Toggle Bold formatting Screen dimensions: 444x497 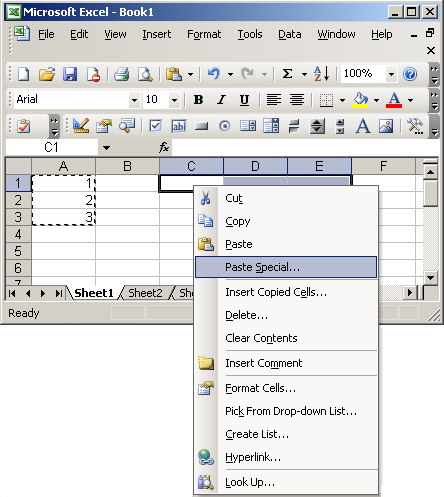click(x=198, y=100)
